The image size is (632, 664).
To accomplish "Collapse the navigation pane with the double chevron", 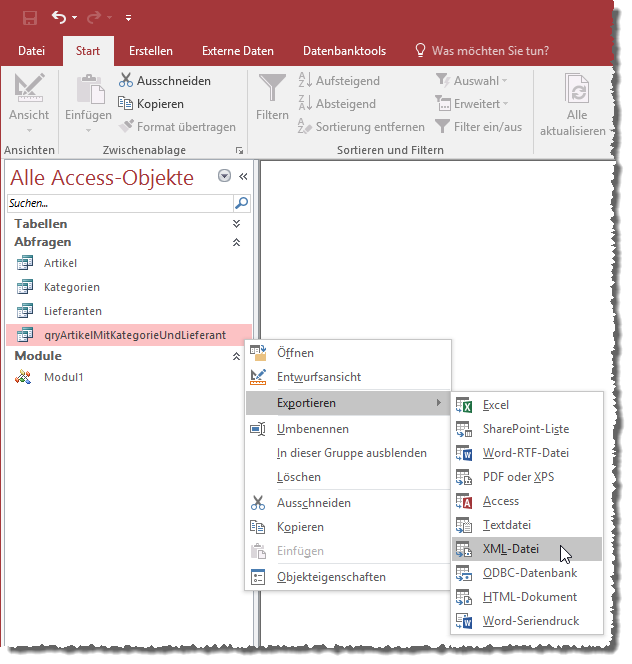I will coord(243,176).
